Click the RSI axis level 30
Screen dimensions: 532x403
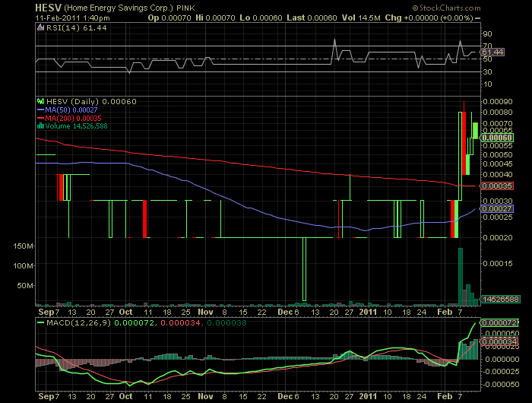(488, 71)
